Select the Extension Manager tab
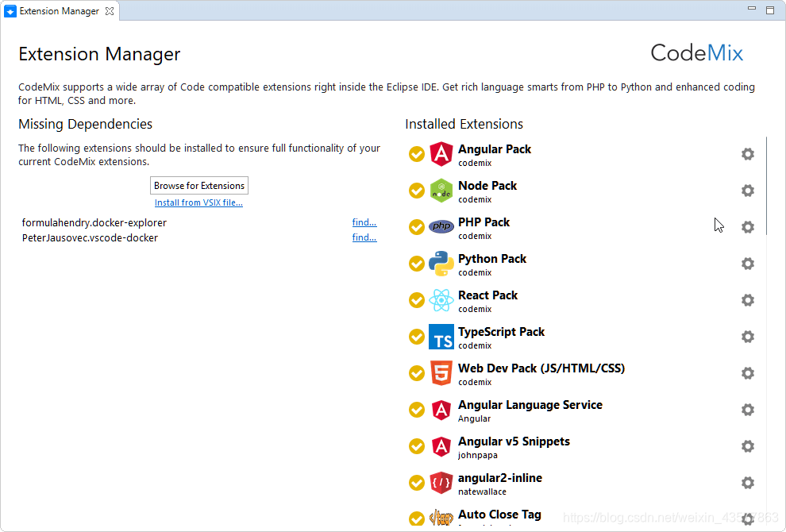Image resolution: width=786 pixels, height=532 pixels. coord(60,11)
